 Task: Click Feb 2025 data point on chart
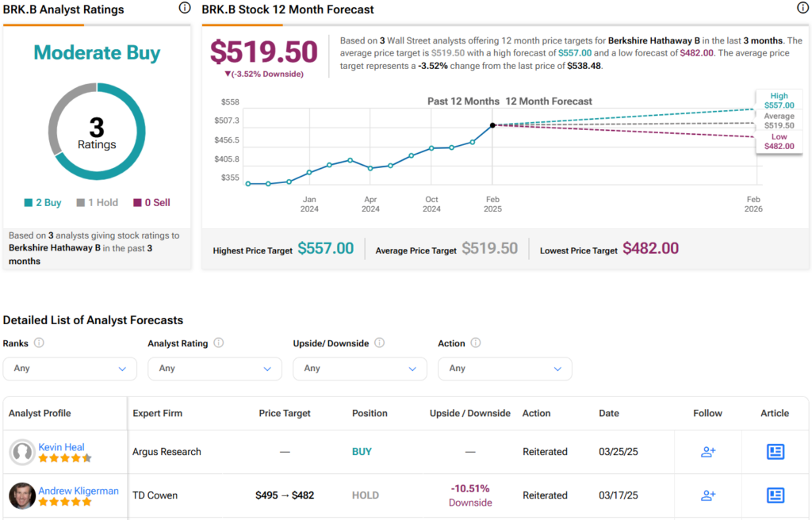[x=492, y=125]
